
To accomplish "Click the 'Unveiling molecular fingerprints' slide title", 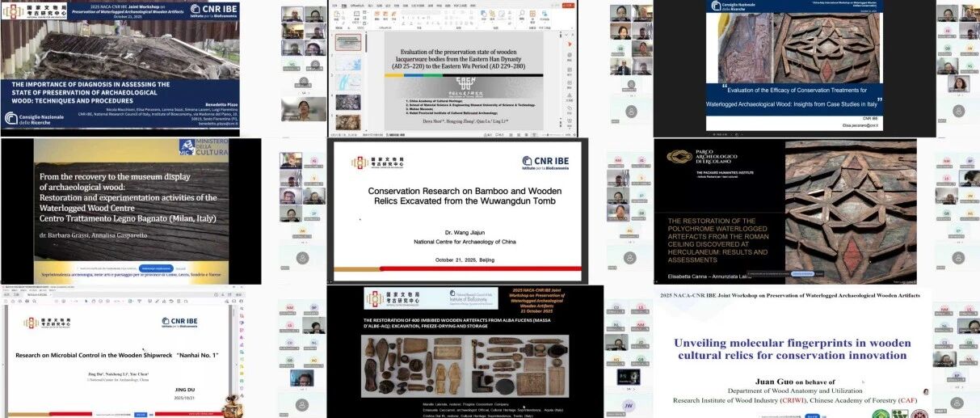I will 791,349.
